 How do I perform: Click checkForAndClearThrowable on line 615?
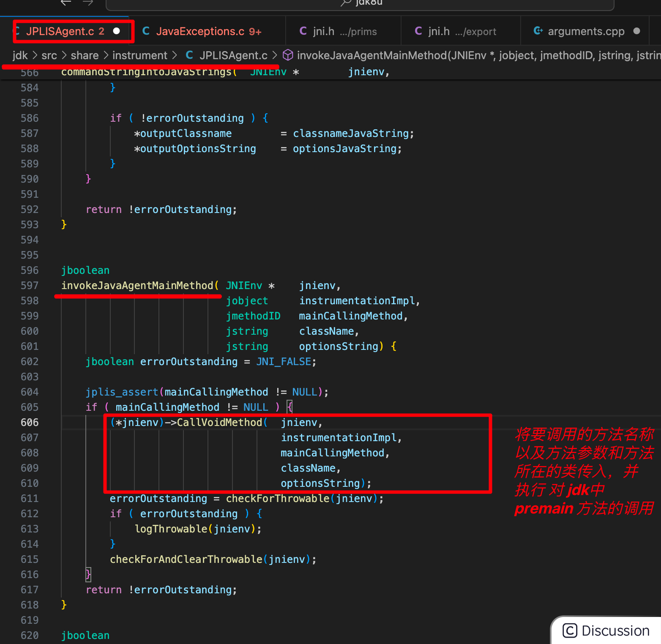[x=186, y=559]
